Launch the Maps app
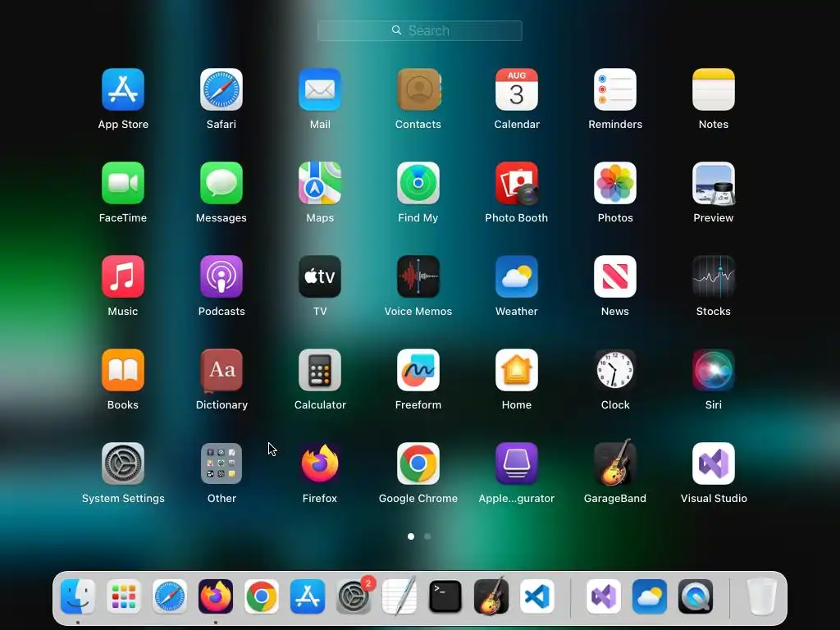Image resolution: width=840 pixels, height=630 pixels. pyautogui.click(x=320, y=183)
